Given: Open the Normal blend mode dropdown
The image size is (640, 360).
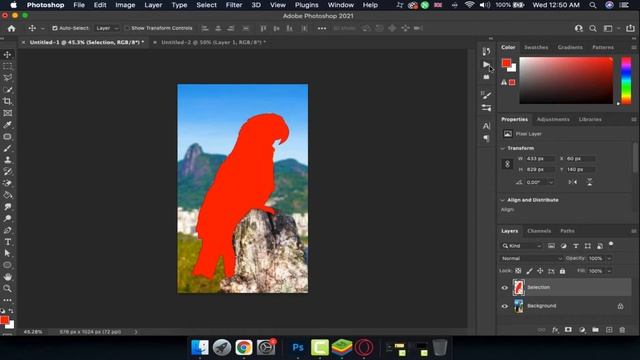Looking at the screenshot, I should (x=531, y=258).
